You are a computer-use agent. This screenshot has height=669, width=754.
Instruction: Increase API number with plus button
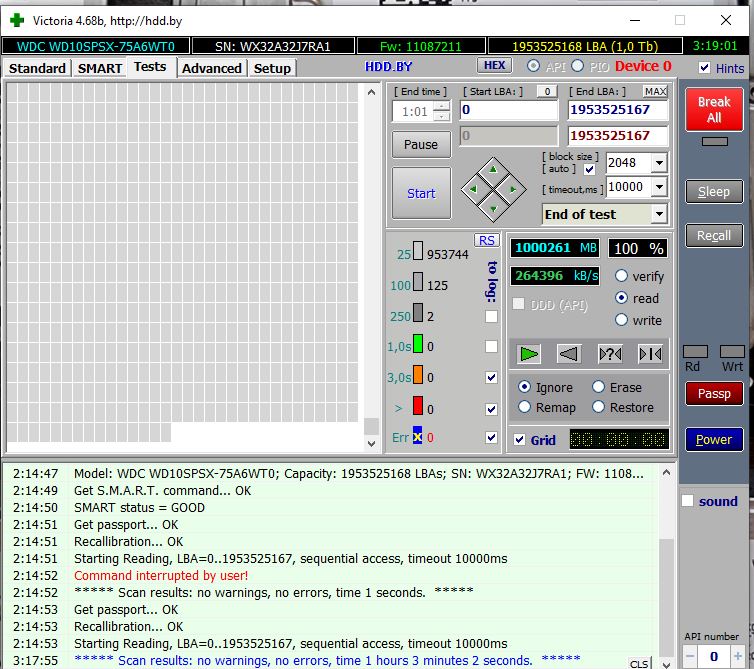737,656
